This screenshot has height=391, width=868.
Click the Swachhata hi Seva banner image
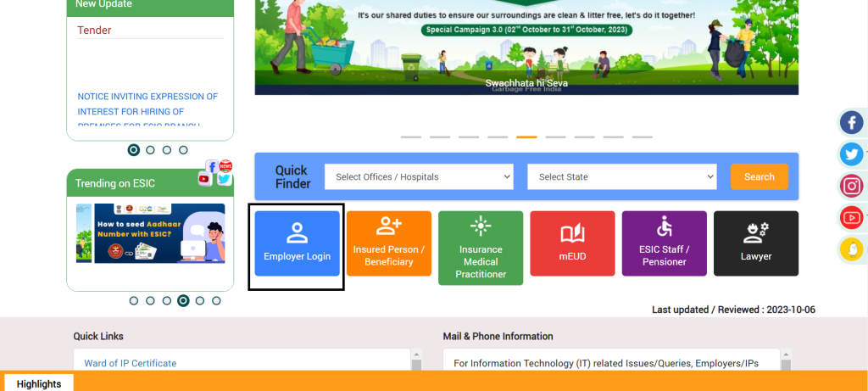(x=526, y=47)
